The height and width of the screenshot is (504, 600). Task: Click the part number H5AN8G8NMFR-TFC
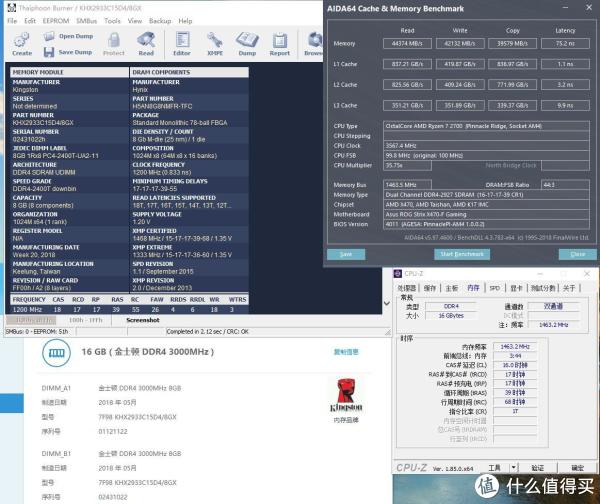(162, 106)
